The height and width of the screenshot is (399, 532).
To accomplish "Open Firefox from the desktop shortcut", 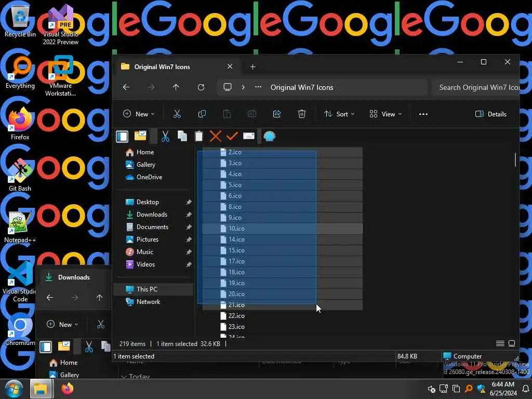I will click(x=20, y=124).
